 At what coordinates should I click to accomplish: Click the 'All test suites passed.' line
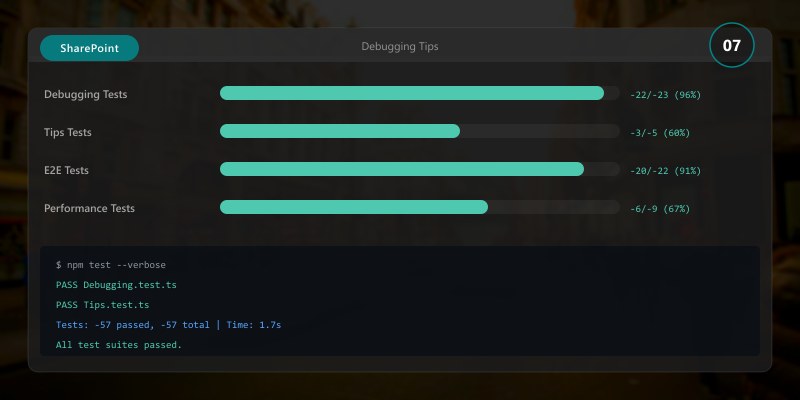(119, 345)
